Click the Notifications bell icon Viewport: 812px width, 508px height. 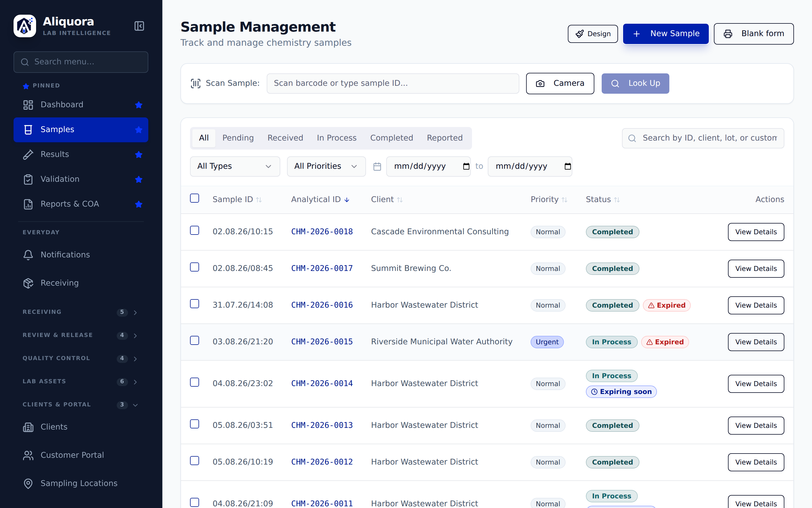click(28, 255)
